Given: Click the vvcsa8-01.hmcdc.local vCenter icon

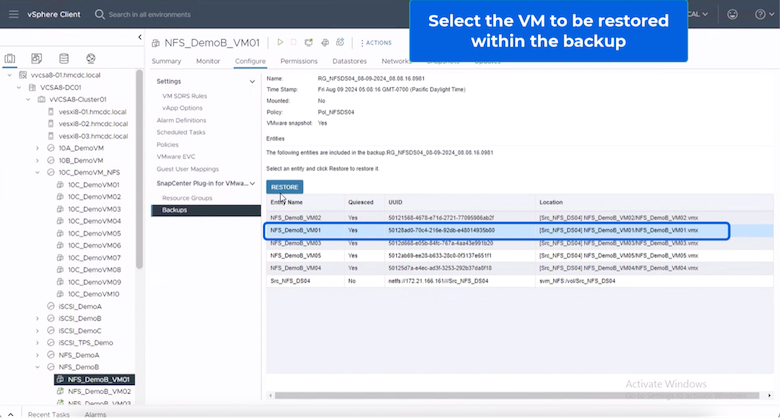Looking at the screenshot, I should 23,75.
